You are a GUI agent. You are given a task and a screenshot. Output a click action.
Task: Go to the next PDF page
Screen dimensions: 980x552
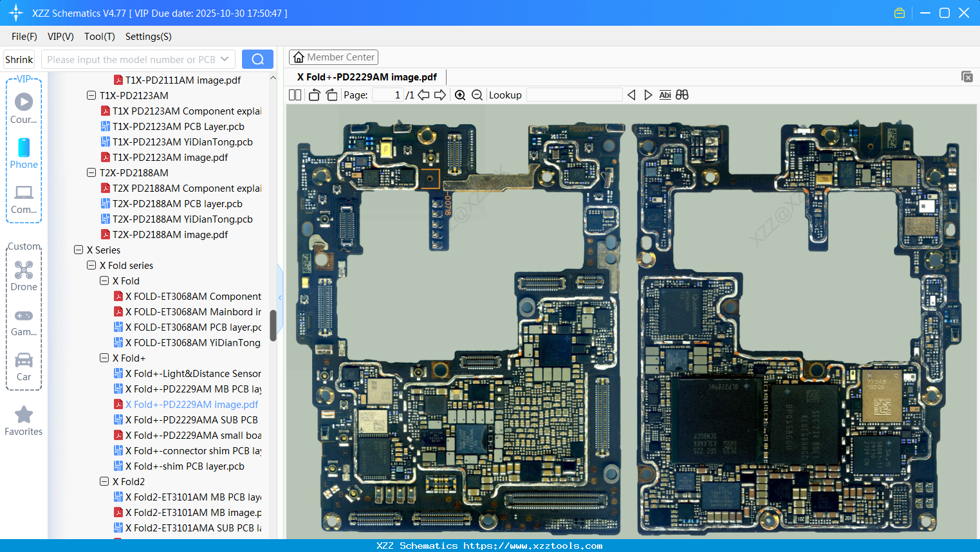(x=440, y=95)
